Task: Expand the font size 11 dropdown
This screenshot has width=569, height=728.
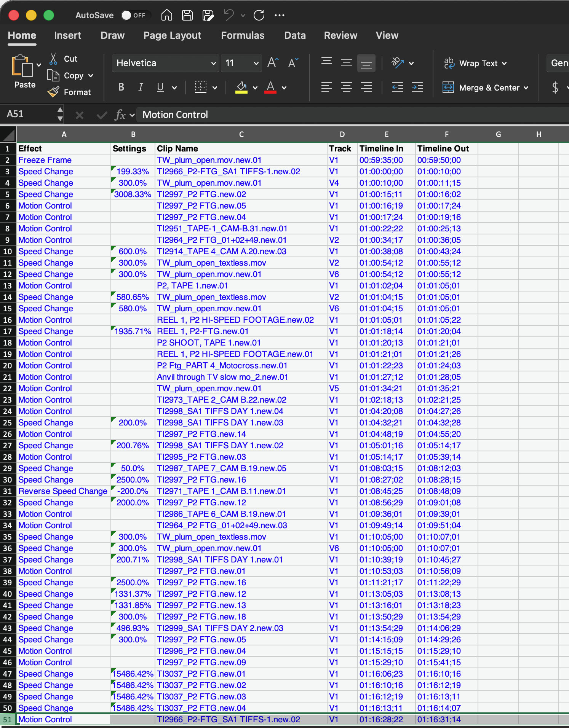Action: (256, 63)
